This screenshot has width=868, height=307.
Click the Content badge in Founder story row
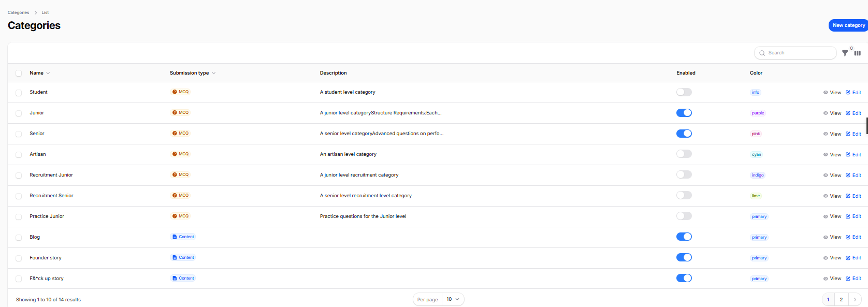[183, 257]
